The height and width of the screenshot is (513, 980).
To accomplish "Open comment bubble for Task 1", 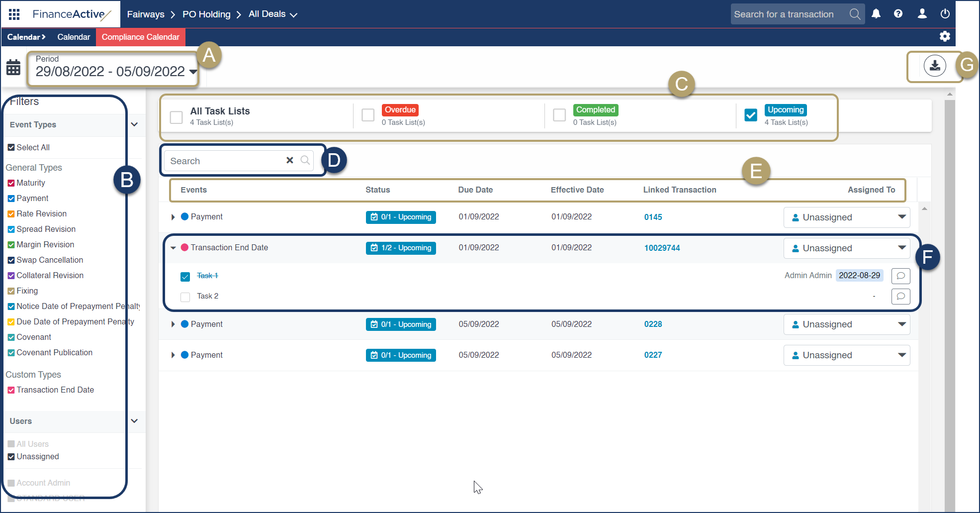I will coord(900,276).
